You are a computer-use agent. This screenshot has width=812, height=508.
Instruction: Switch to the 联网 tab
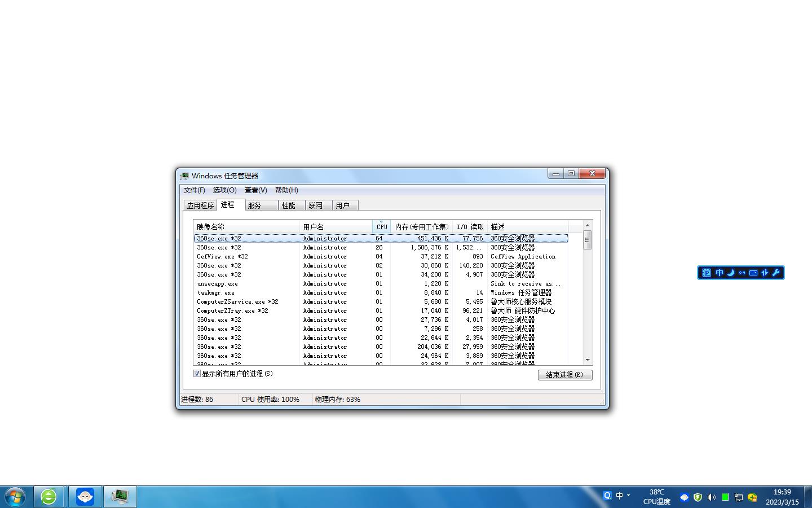coord(319,205)
